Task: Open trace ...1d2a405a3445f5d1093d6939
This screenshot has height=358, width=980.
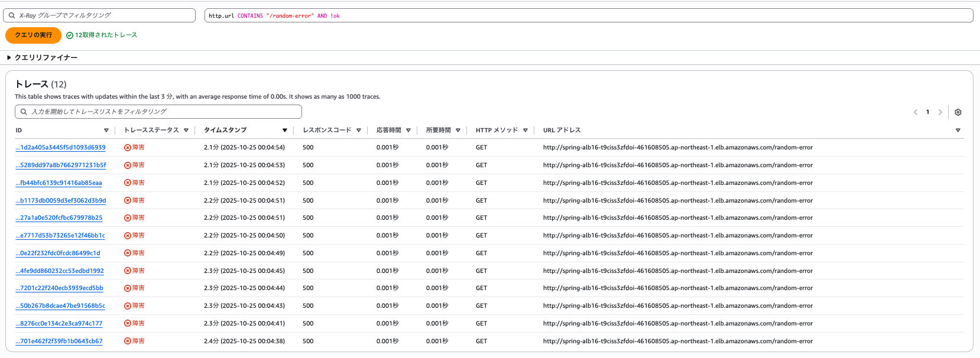Action: coord(60,148)
